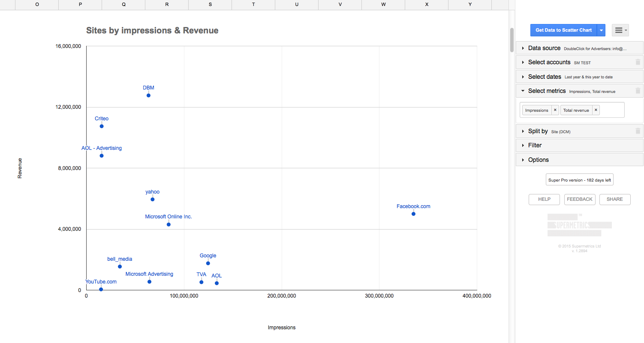Image resolution: width=644 pixels, height=343 pixels.
Task: Click the AOL - Advertising label
Action: pyautogui.click(x=102, y=148)
